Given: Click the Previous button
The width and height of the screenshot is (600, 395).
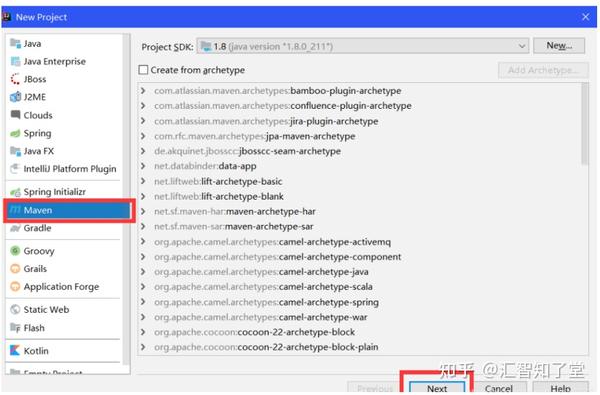Looking at the screenshot, I should 375,388.
